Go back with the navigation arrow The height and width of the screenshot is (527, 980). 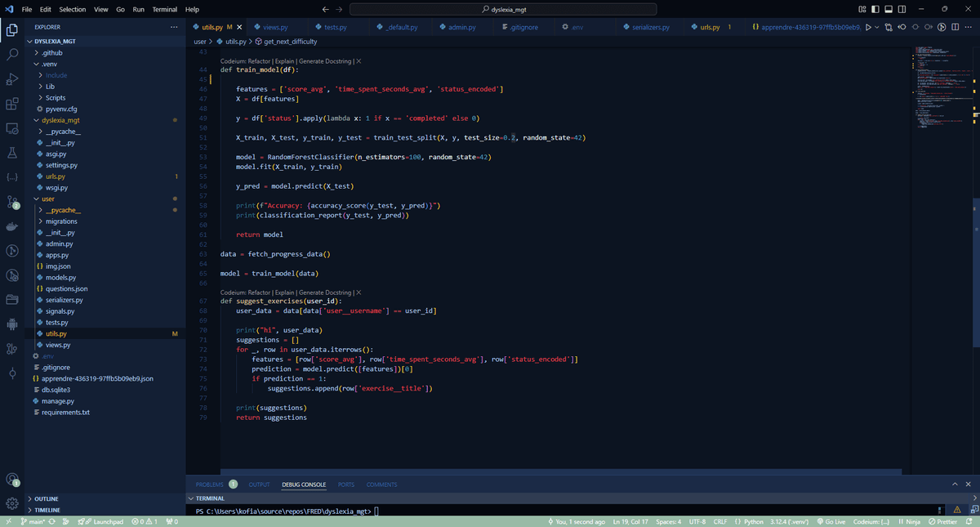tap(327, 9)
